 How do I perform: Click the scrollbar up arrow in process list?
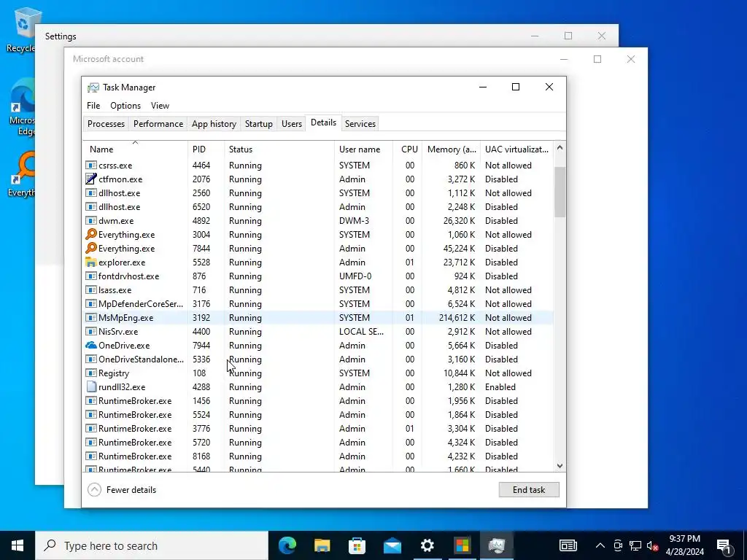[560, 147]
